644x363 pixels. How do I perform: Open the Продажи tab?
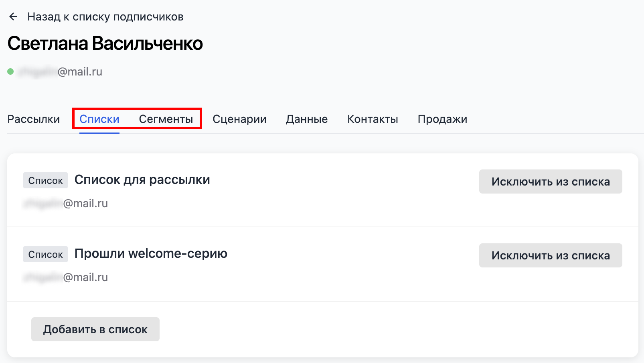tap(442, 119)
